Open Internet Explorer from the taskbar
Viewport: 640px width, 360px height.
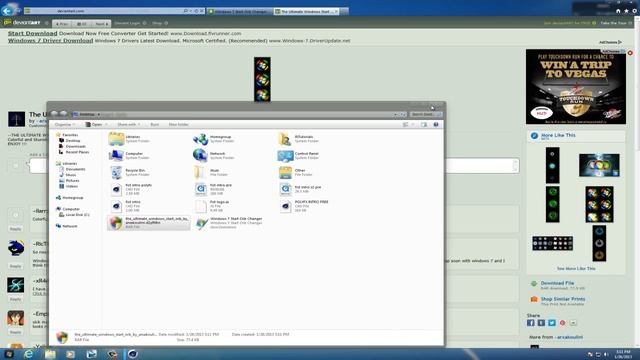(29, 354)
